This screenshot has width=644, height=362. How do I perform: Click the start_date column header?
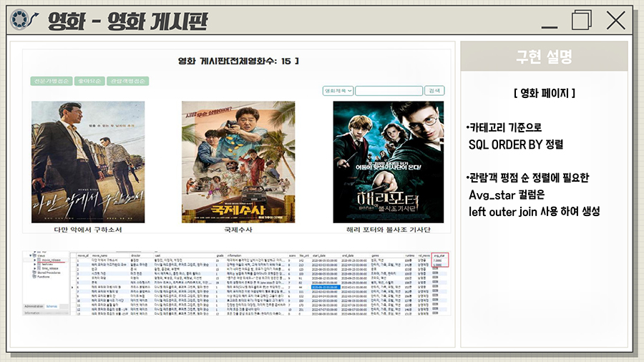tap(318, 255)
